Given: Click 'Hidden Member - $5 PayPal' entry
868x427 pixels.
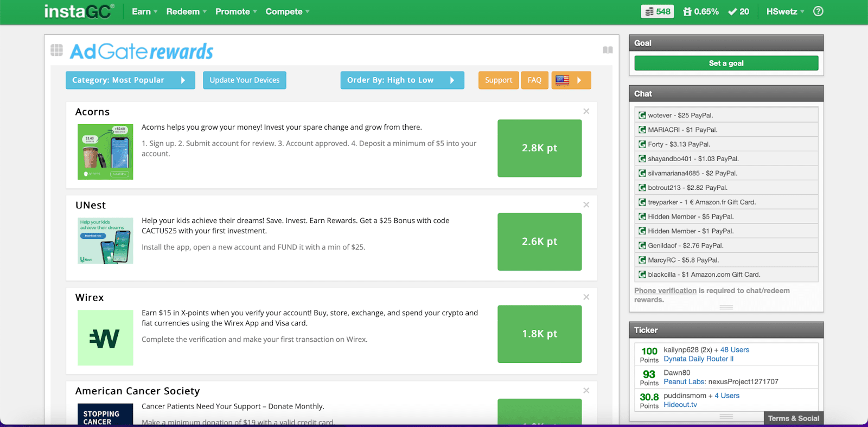Looking at the screenshot, I should coord(726,216).
